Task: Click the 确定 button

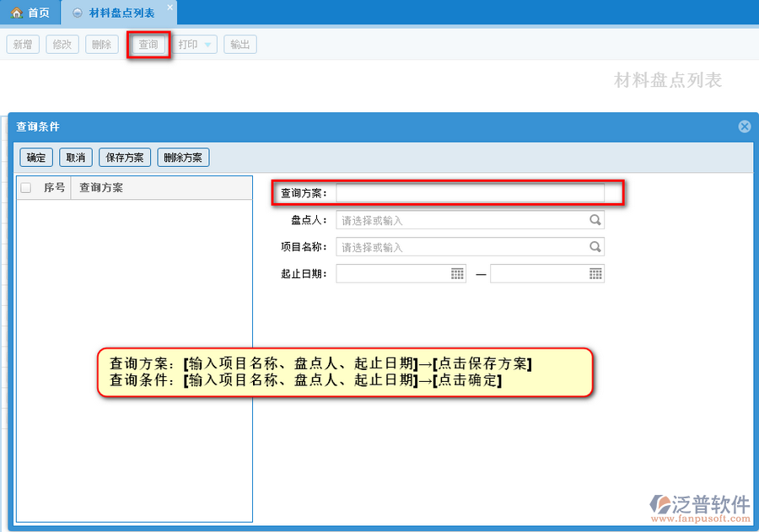Action: 36,158
